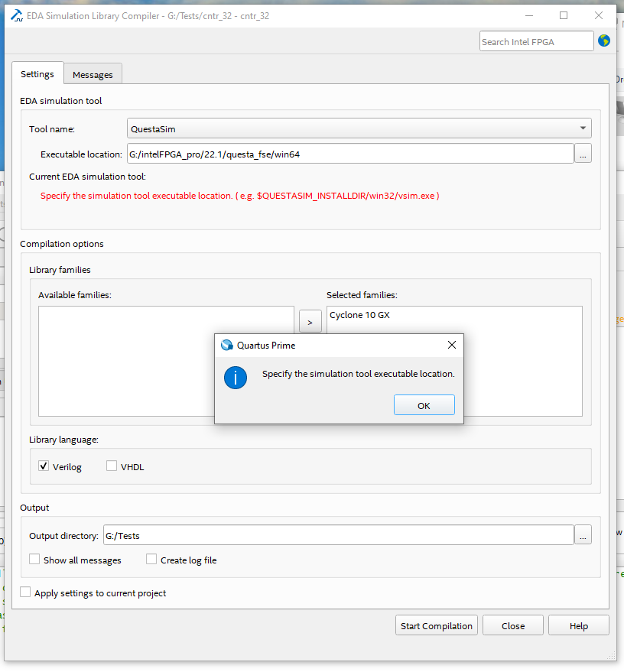Click the Output directory field
624x672 pixels.
tap(338, 535)
